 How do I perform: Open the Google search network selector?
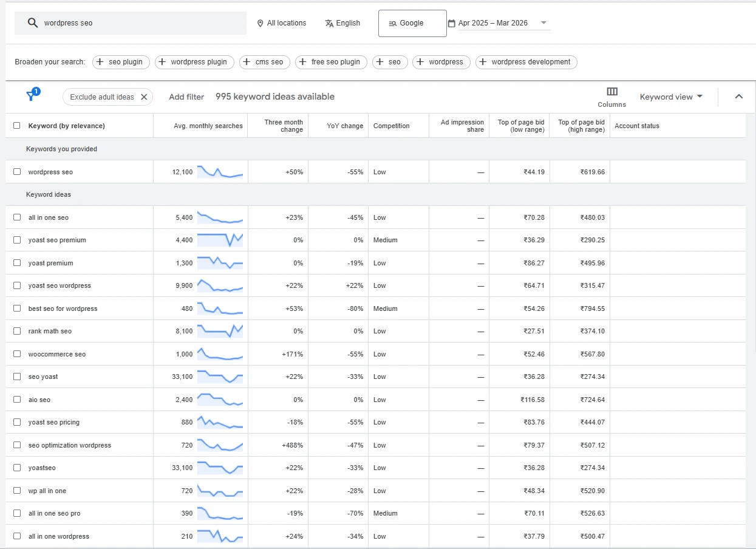click(x=412, y=23)
